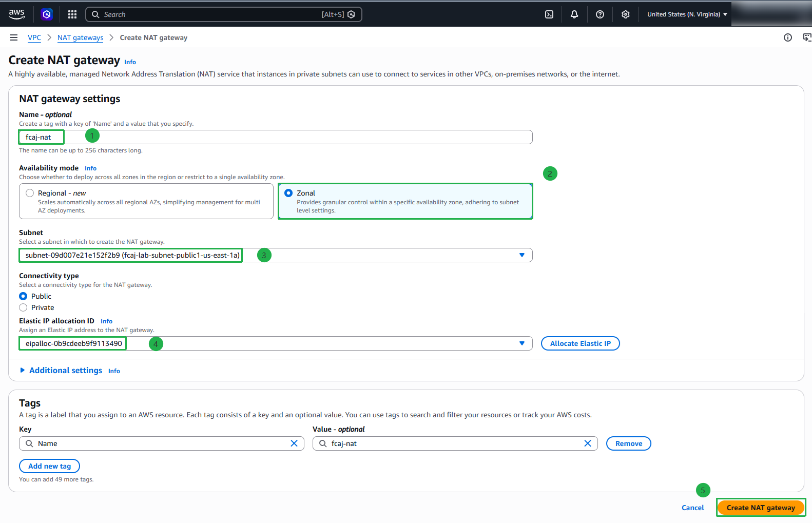This screenshot has height=523, width=812.
Task: Open the help question mark icon
Action: (x=600, y=14)
